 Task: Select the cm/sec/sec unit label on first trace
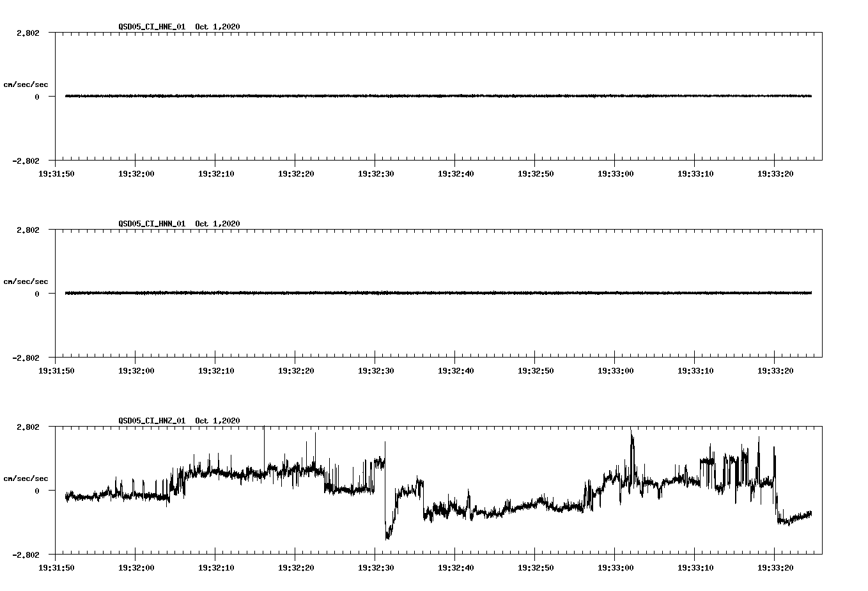click(27, 84)
